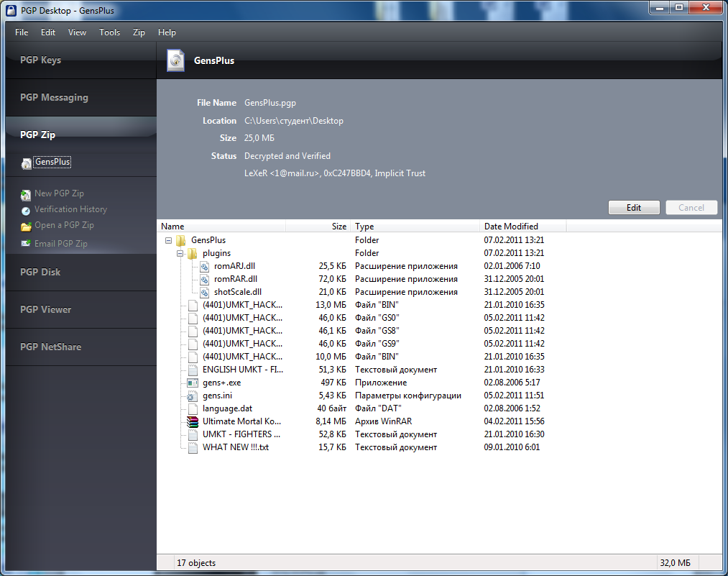Click the Verification History clock icon
Image resolution: width=728 pixels, height=576 pixels.
26,211
